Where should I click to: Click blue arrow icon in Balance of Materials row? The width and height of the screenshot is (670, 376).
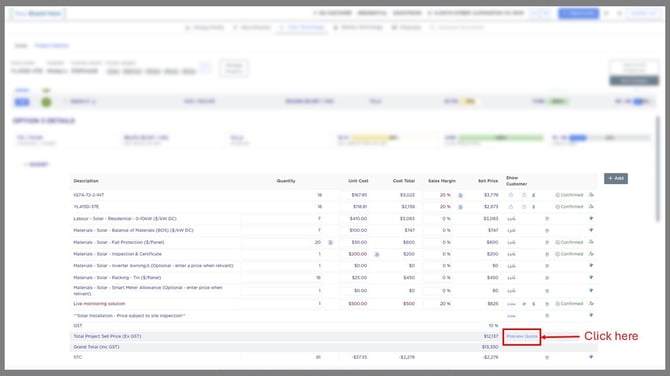591,230
